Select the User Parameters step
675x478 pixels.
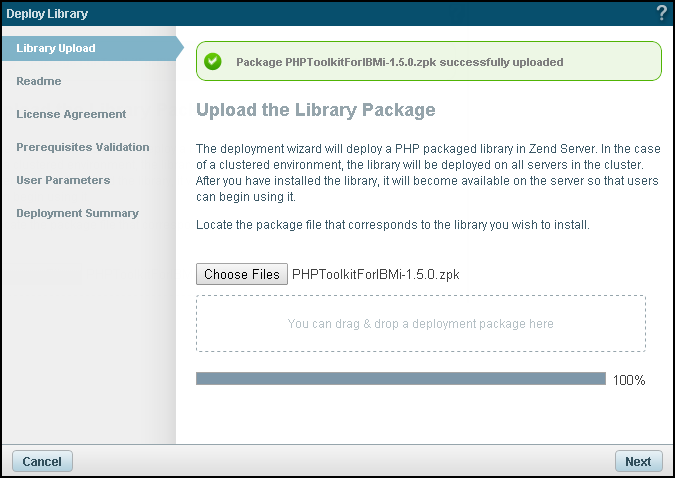pyautogui.click(x=63, y=180)
